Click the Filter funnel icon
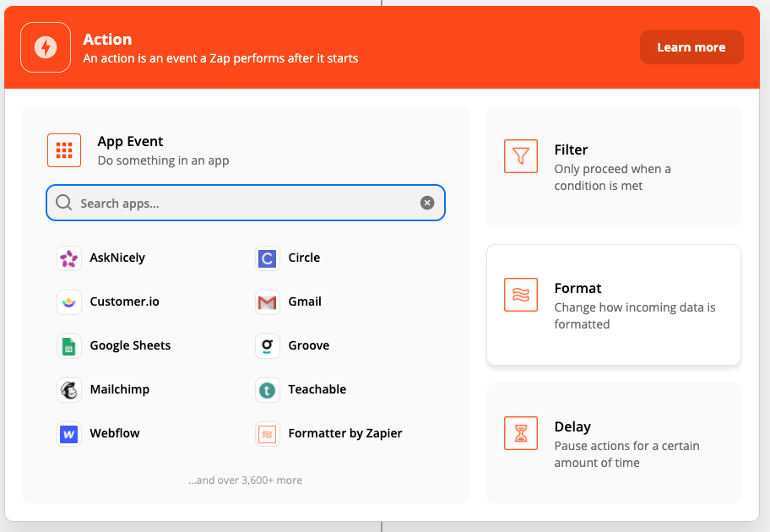Image resolution: width=770 pixels, height=532 pixels. (x=521, y=156)
